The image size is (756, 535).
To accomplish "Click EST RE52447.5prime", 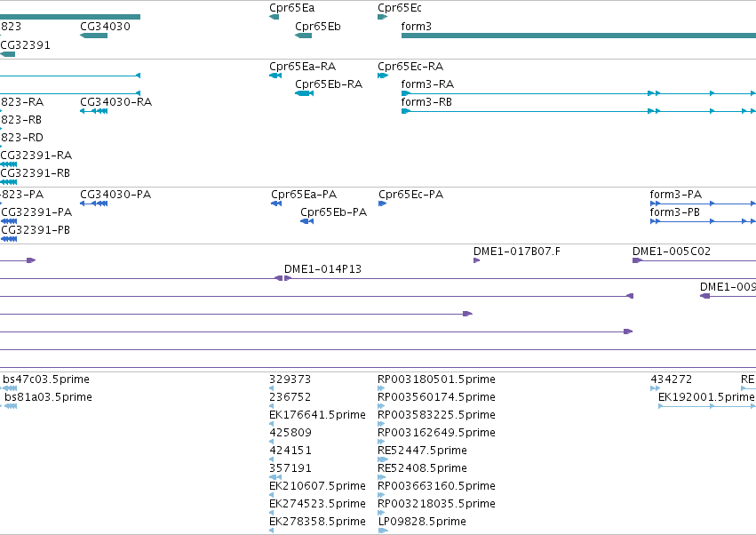I will (x=422, y=450).
